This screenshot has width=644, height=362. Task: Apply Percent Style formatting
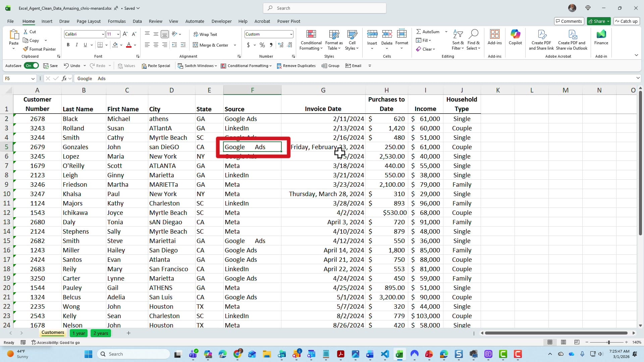(262, 45)
